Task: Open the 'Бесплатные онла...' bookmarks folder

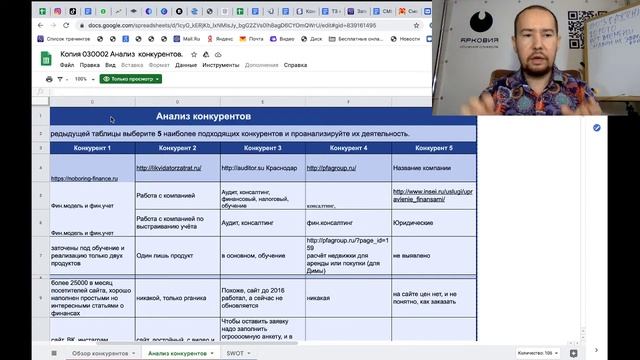Action: [x=356, y=39]
